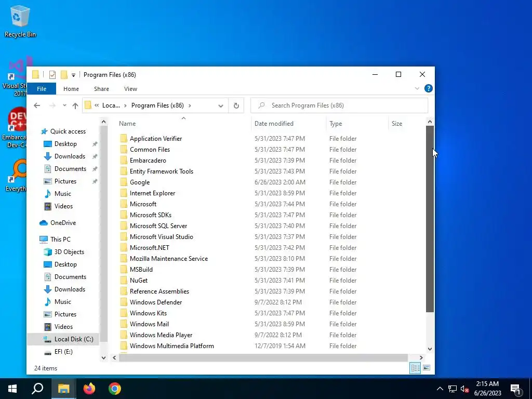Select pinned Pictures under Quick access
532x399 pixels.
65,181
